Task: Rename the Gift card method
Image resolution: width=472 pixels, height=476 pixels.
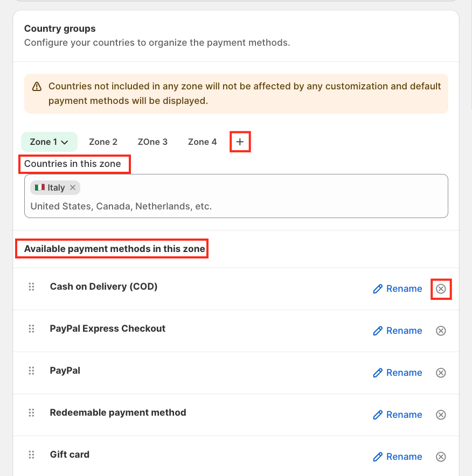Action: (398, 457)
